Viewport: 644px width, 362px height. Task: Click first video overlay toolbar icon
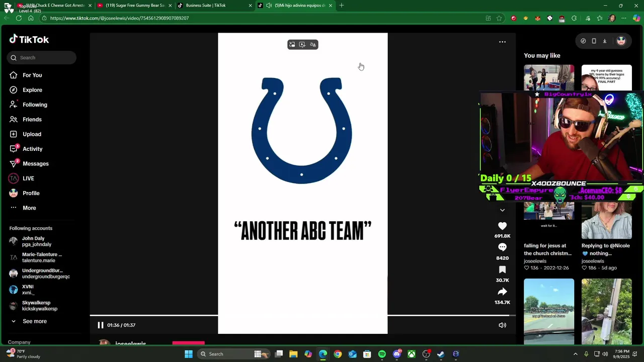tap(292, 45)
